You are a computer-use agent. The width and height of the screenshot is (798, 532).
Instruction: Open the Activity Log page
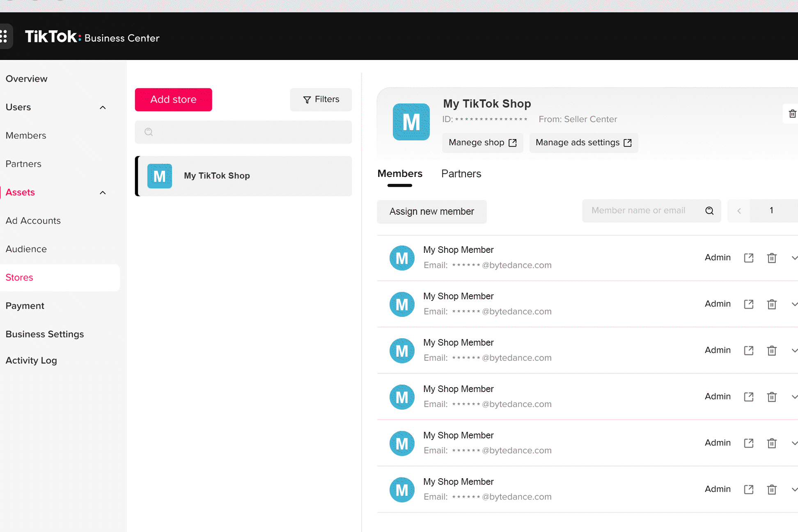click(x=31, y=360)
